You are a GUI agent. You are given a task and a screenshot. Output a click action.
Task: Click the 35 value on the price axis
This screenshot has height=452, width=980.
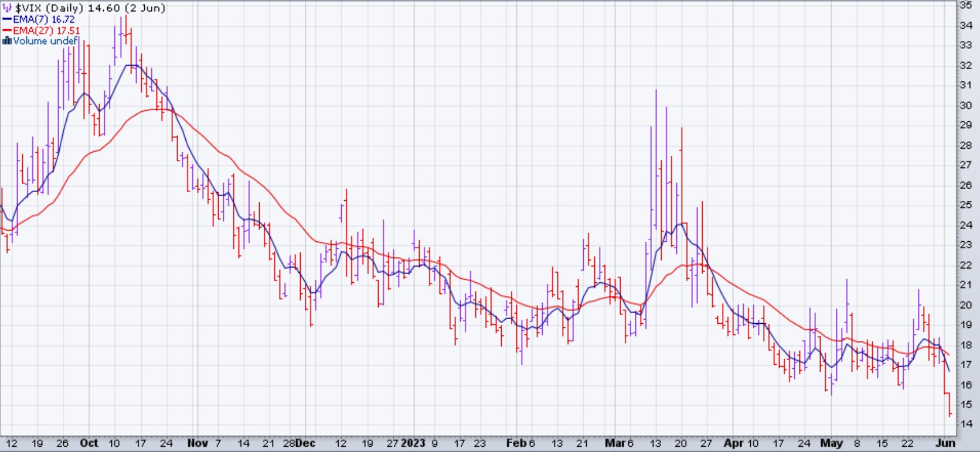click(965, 5)
